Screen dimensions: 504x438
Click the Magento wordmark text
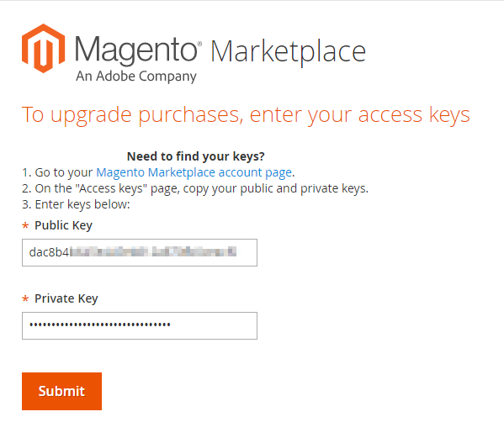point(136,50)
